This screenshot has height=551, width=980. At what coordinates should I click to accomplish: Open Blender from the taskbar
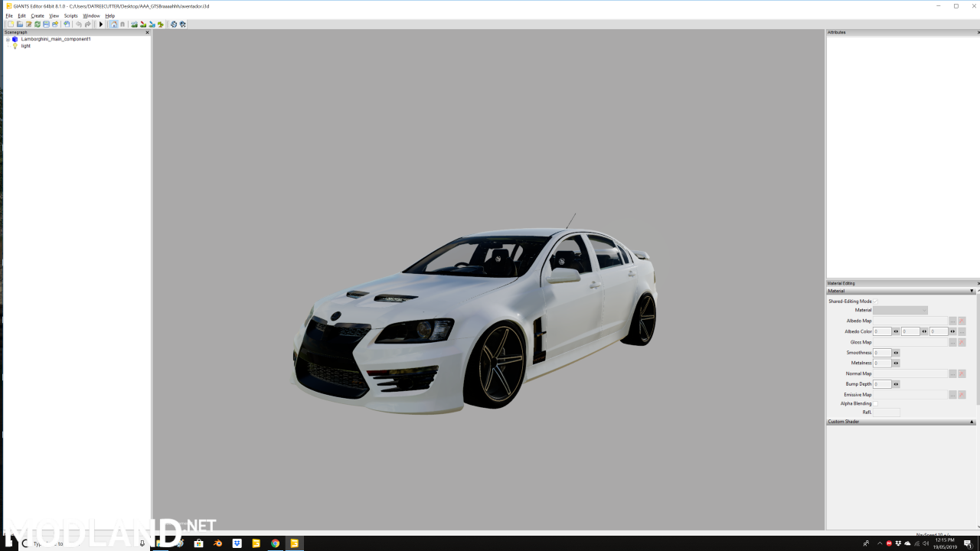click(x=218, y=543)
